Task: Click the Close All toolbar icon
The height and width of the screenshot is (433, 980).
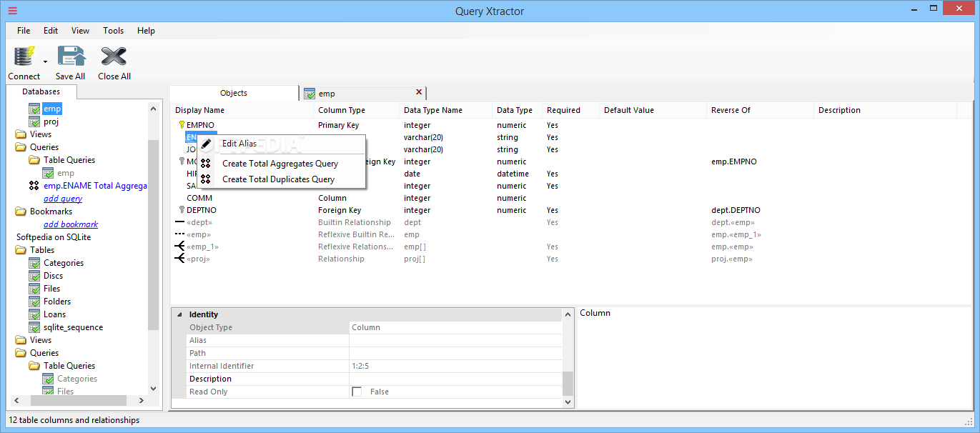Action: (x=114, y=56)
